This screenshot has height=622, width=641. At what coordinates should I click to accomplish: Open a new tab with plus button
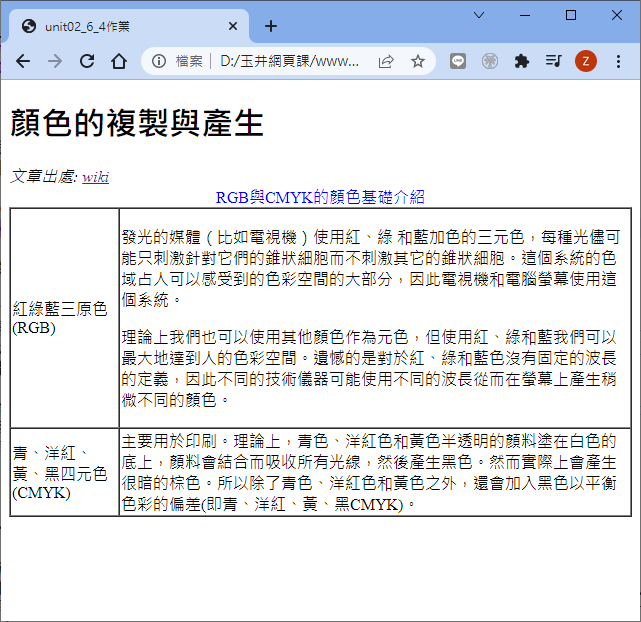pos(271,26)
